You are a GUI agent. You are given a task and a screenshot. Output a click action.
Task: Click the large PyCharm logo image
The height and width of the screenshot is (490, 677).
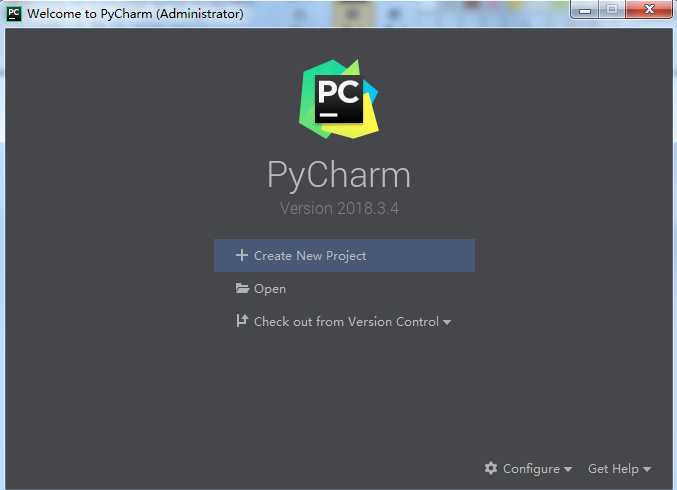[339, 99]
